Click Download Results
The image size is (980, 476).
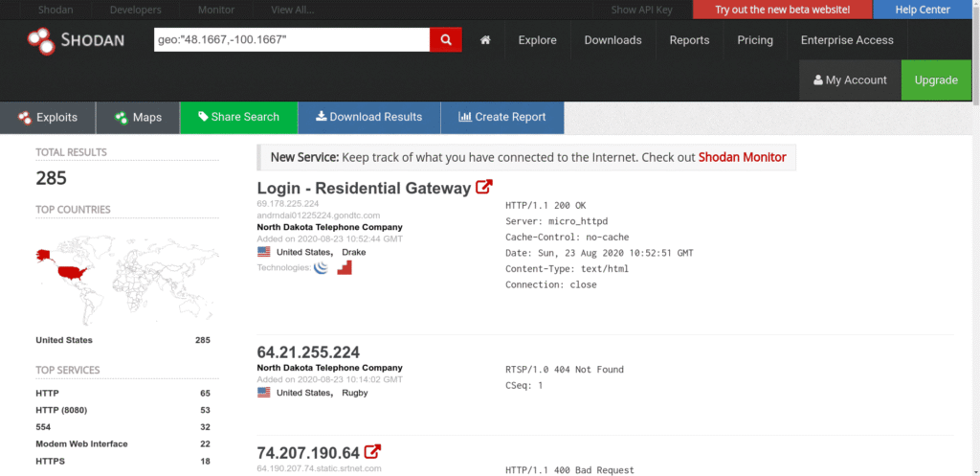click(x=368, y=117)
